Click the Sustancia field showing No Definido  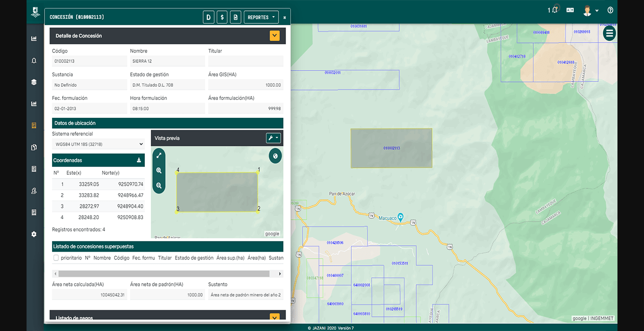[89, 85]
